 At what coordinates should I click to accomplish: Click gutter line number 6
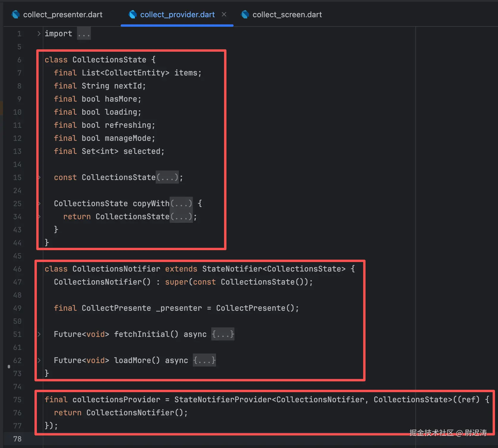tap(19, 60)
